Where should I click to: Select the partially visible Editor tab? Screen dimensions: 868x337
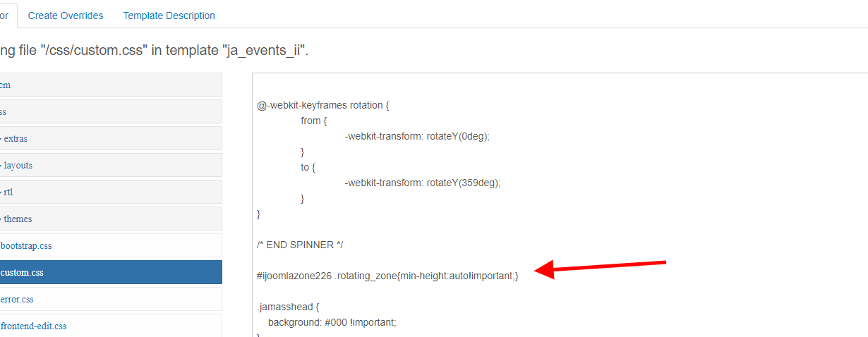(x=6, y=16)
